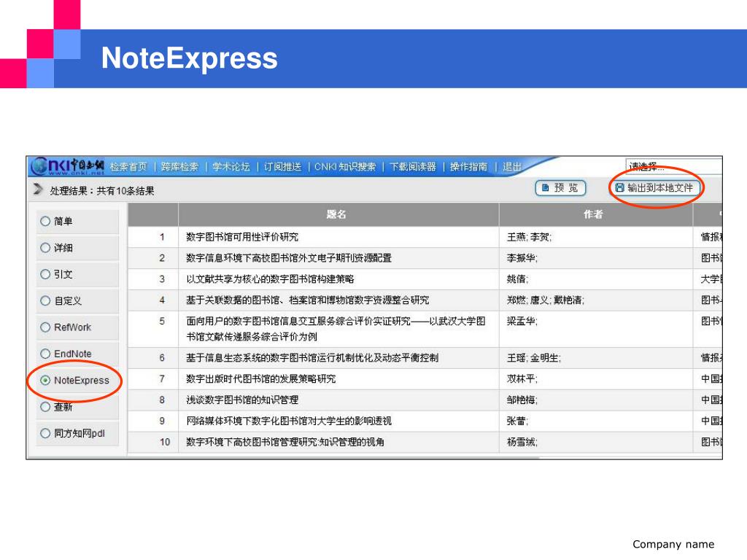Select the 引文 radio option
747x560 pixels.
coord(45,274)
